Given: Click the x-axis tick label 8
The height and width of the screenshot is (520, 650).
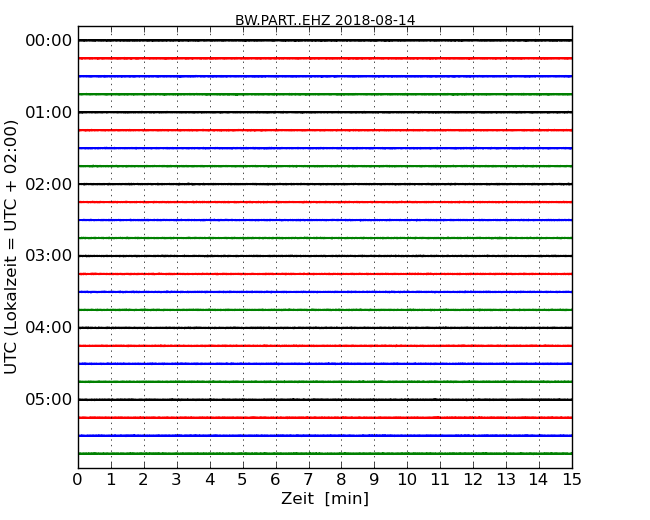Looking at the screenshot, I should tap(341, 479).
